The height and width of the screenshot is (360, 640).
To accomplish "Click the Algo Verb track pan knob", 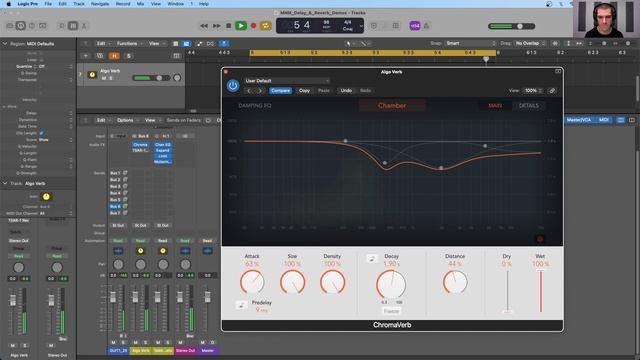I will 177,78.
